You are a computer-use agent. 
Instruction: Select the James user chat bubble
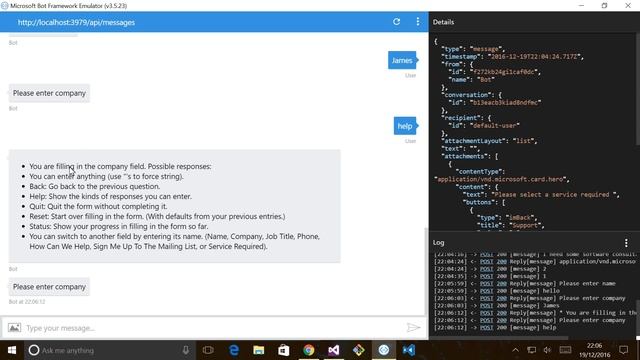(x=402, y=60)
